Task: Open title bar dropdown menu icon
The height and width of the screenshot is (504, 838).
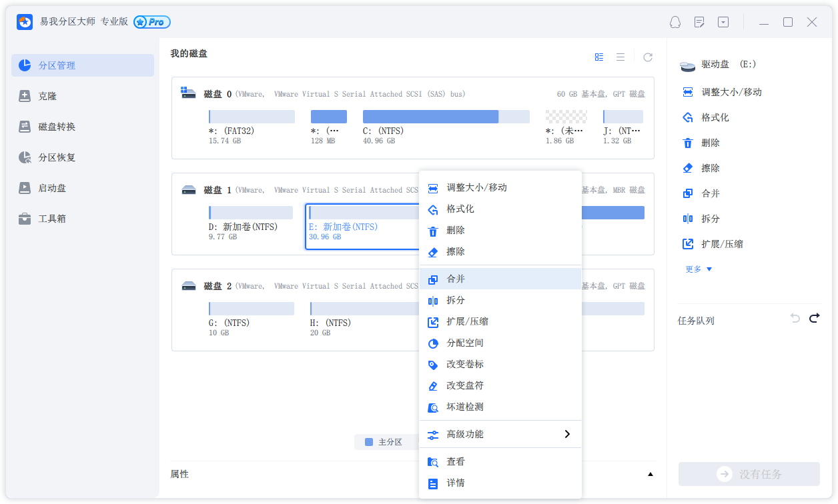Action: (723, 22)
